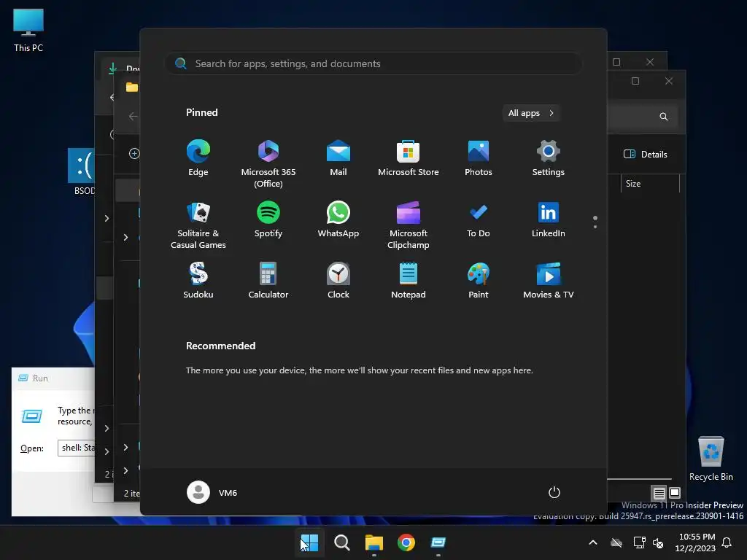Click the All apps button
The image size is (747, 560).
(531, 113)
